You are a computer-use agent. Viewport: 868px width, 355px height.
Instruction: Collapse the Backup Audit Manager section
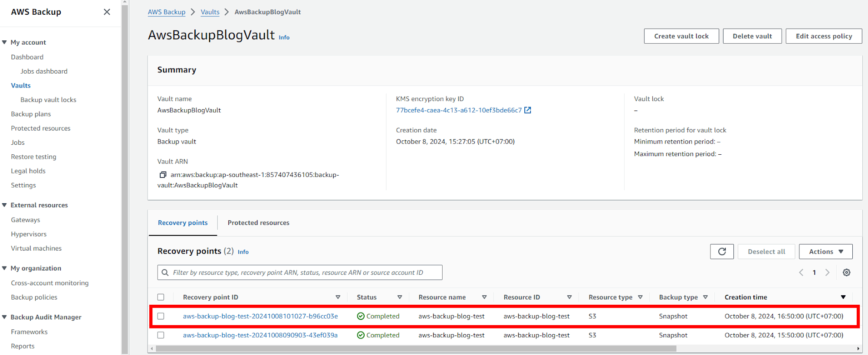click(4, 317)
